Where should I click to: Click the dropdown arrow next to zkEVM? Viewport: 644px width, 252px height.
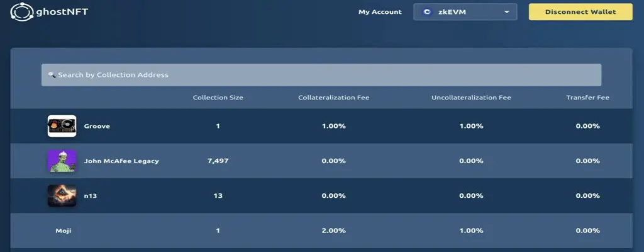[507, 12]
